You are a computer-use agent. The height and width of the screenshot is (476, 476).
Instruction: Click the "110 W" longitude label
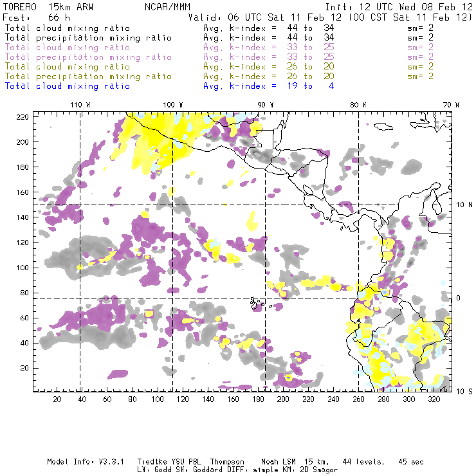[80, 105]
